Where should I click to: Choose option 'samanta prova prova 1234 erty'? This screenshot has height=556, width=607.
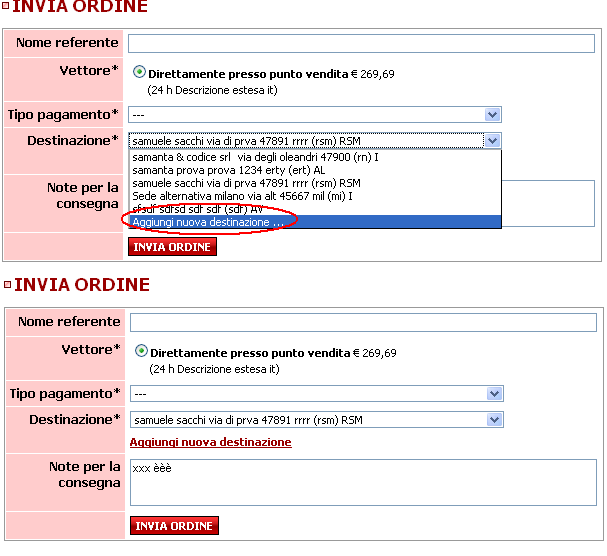[x=315, y=170]
